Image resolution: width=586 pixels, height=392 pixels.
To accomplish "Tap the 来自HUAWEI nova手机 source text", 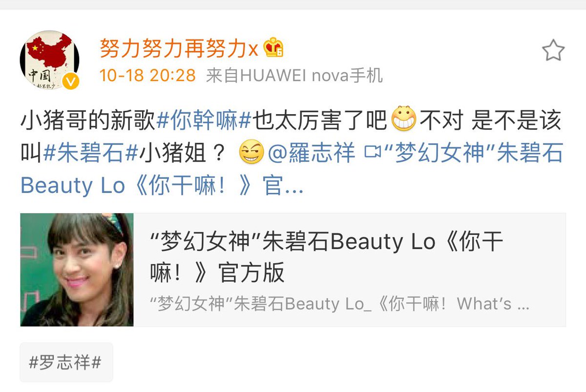I will (294, 75).
